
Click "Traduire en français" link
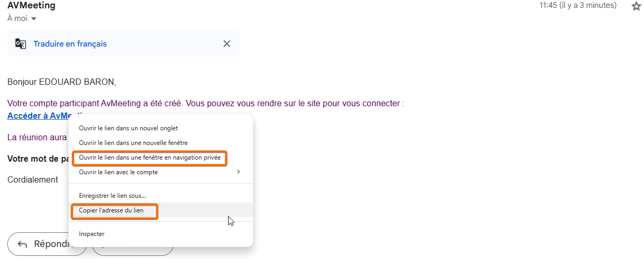pos(70,44)
